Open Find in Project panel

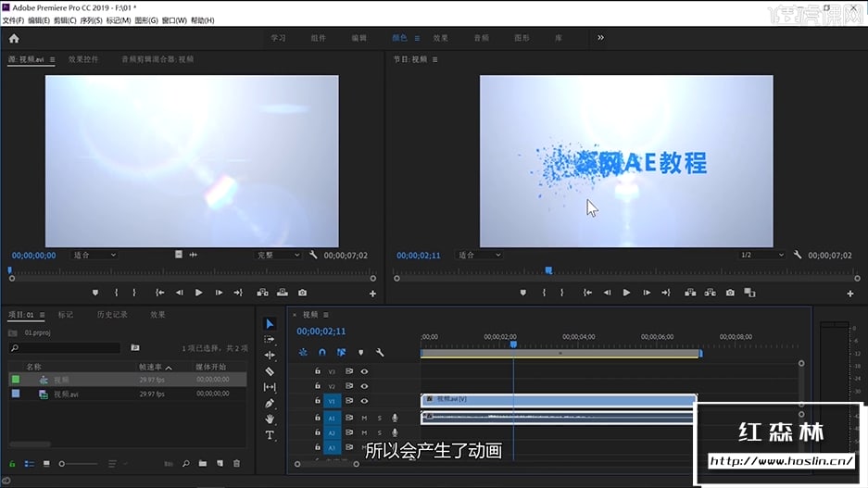(185, 464)
